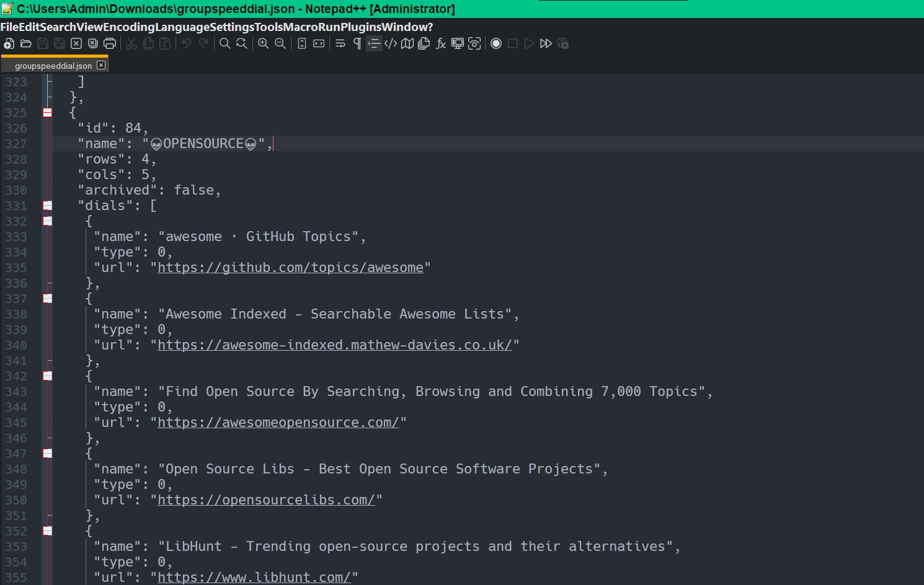Enable synchronized vertical scrolling icon
The image size is (924, 585).
(x=302, y=43)
